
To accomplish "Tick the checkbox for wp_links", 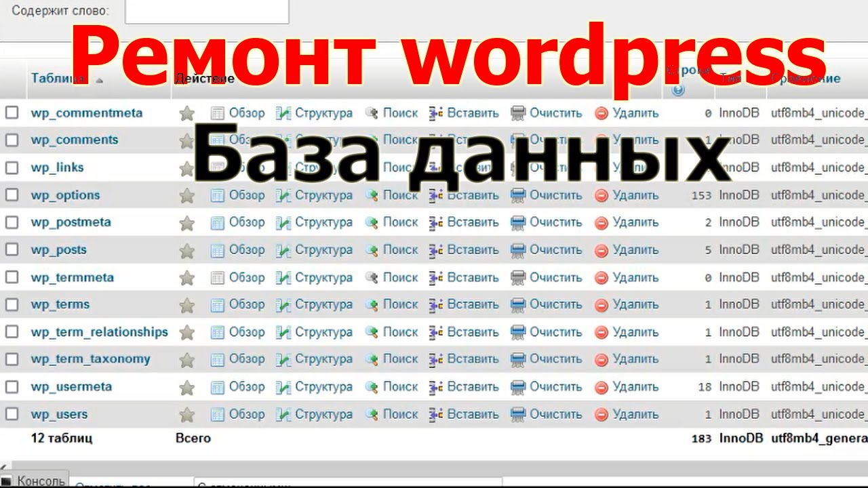I will [12, 167].
